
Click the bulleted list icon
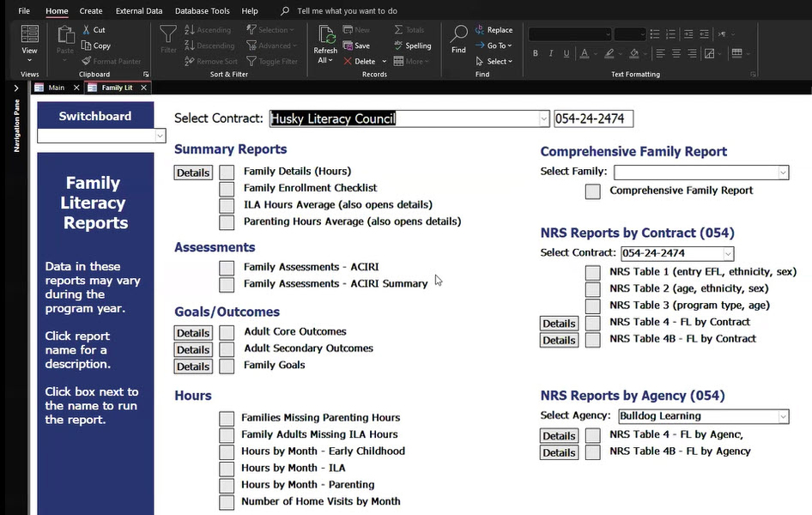pos(655,34)
